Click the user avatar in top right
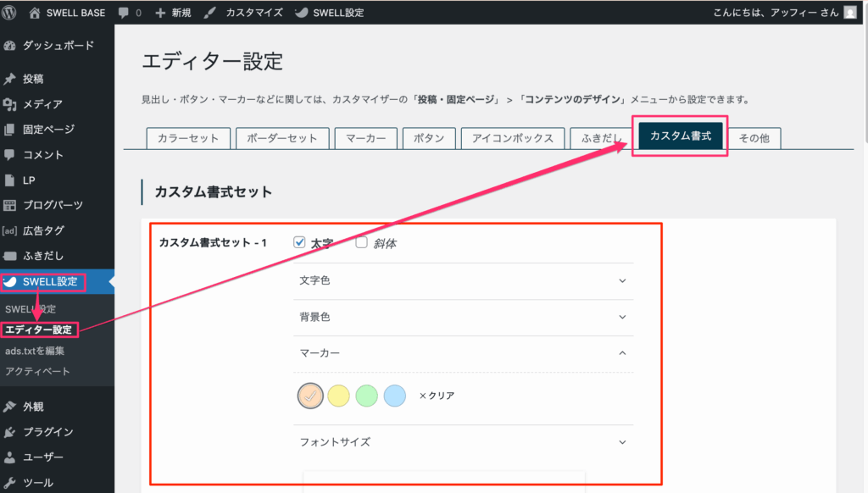 849,13
